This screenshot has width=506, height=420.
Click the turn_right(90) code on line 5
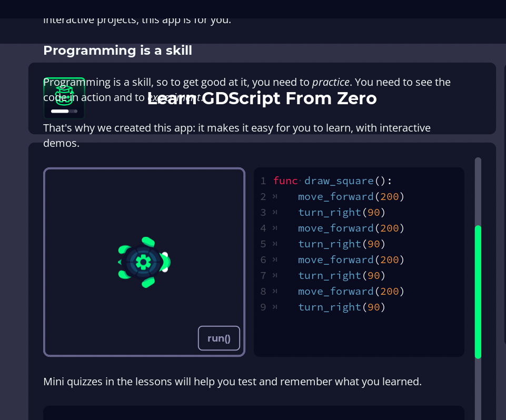coord(342,244)
